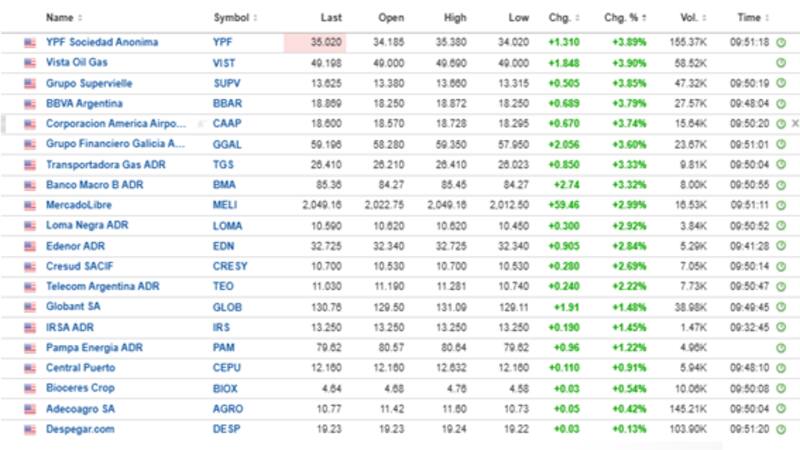Viewport: 800px width, 450px height.
Task: Click the clock icon in the Despegar.com row
Action: click(x=781, y=429)
